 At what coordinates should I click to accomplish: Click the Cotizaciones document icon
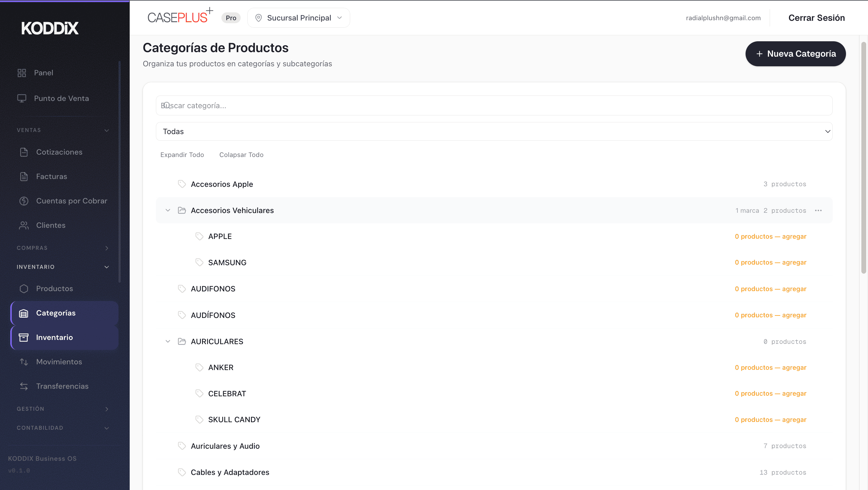[x=24, y=152]
